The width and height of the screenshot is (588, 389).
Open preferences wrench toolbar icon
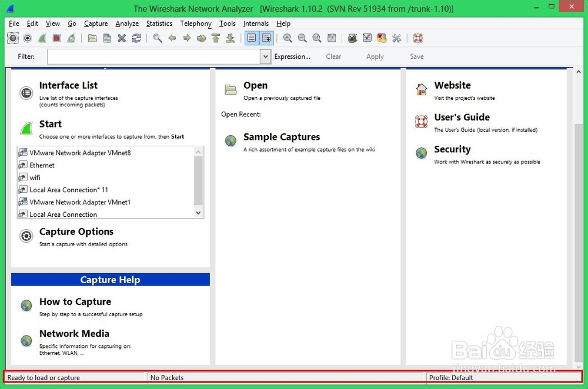pos(396,38)
